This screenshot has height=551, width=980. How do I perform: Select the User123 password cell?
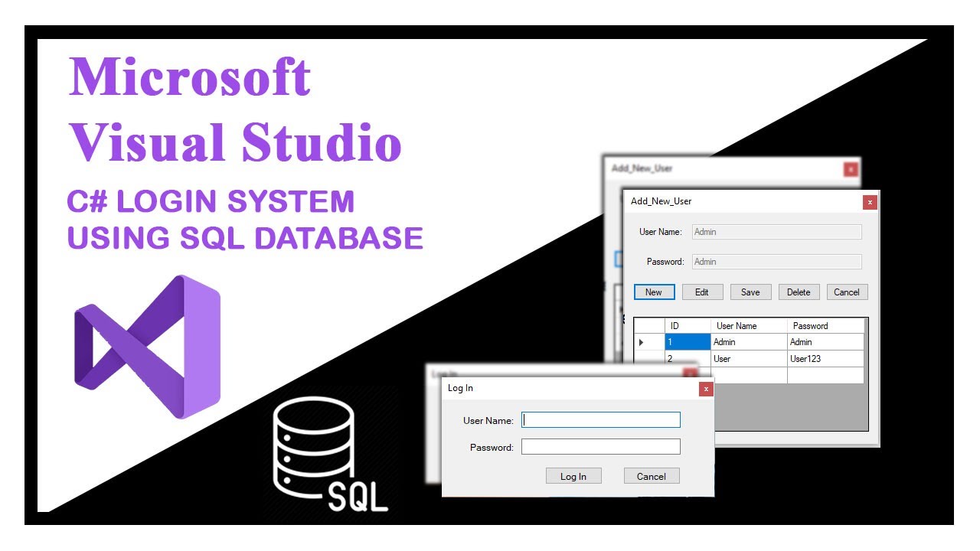point(825,358)
